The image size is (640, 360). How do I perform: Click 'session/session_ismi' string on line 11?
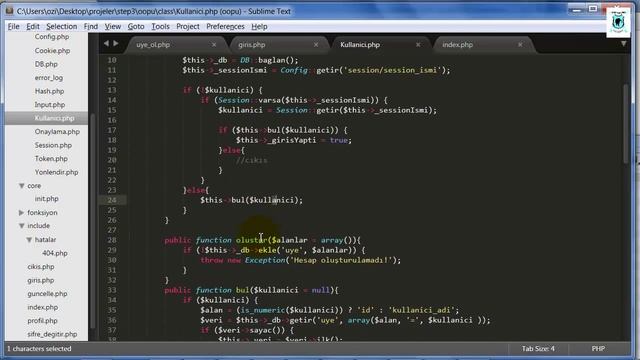tap(392, 70)
